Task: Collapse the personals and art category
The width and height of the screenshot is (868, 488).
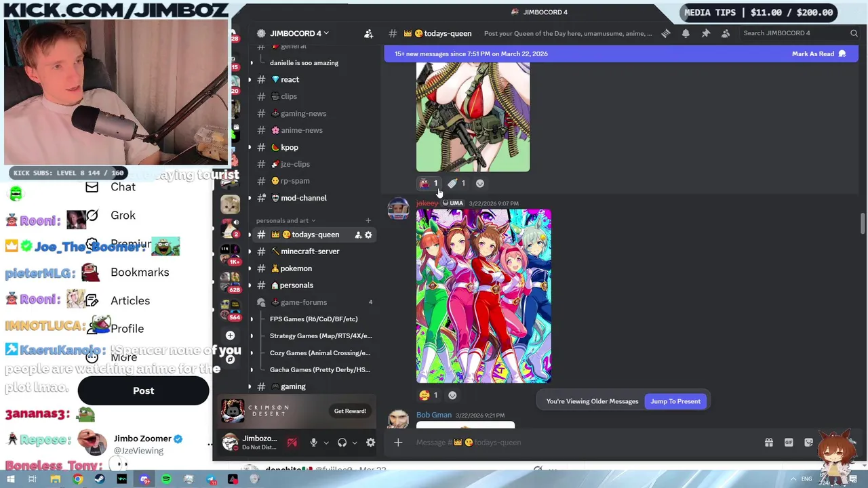Action: (x=285, y=220)
